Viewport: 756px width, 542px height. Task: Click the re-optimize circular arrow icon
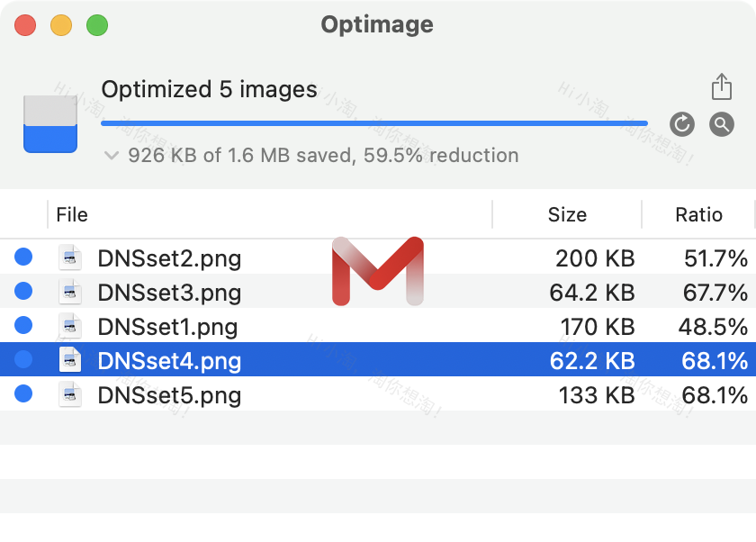(682, 125)
